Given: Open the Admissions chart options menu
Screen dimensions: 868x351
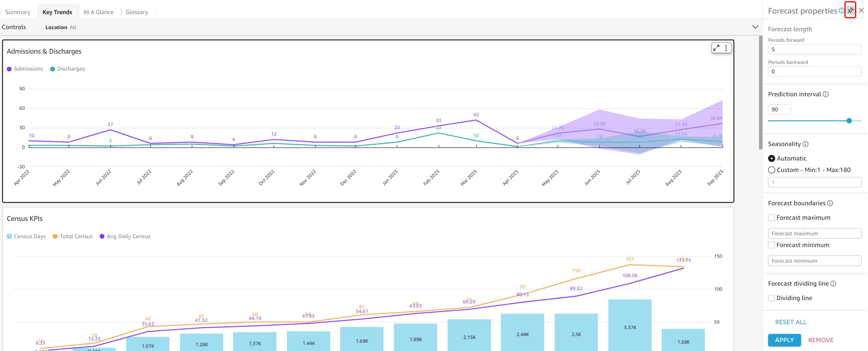Looking at the screenshot, I should 726,48.
